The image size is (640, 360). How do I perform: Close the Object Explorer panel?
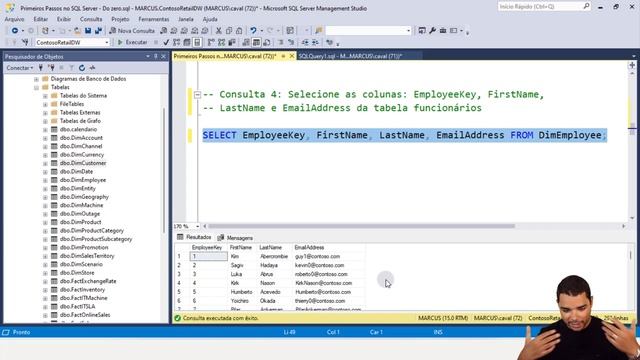(164, 56)
